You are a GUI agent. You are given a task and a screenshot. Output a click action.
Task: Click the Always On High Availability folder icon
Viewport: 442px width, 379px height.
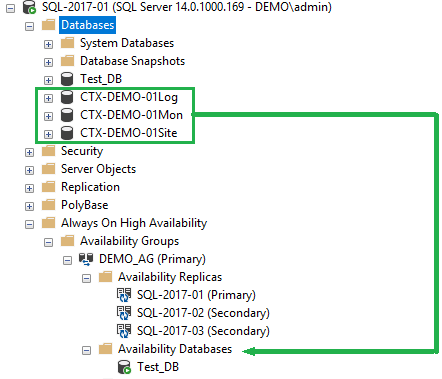coord(48,223)
